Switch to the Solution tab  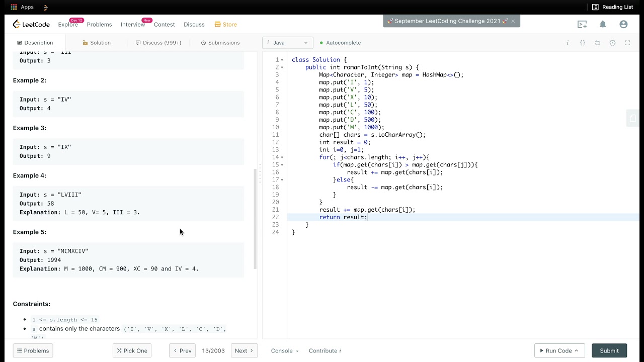point(97,43)
